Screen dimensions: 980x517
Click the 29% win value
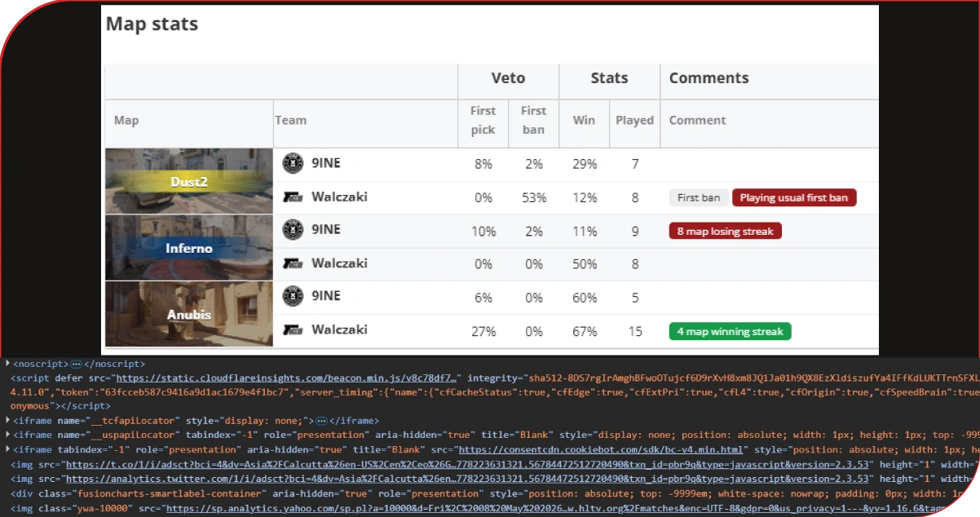(584, 165)
